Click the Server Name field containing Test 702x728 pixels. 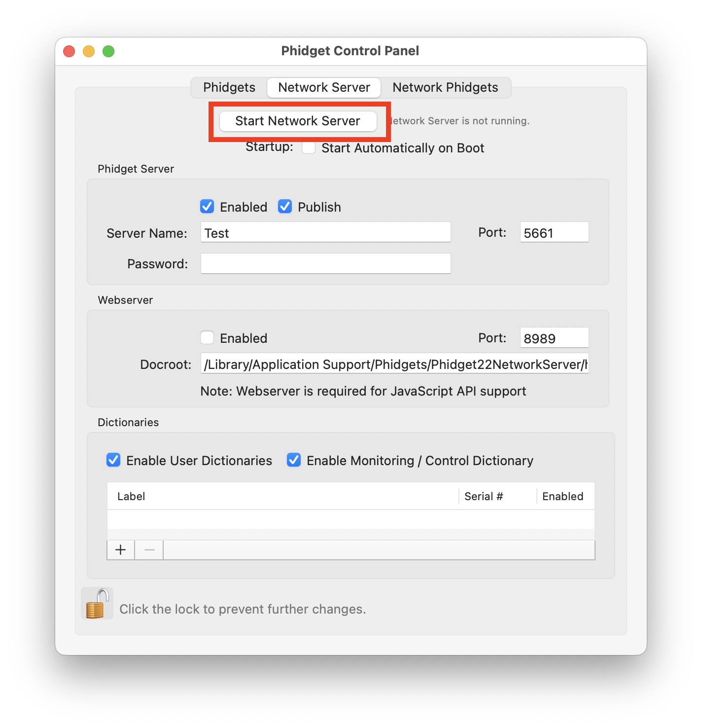325,232
